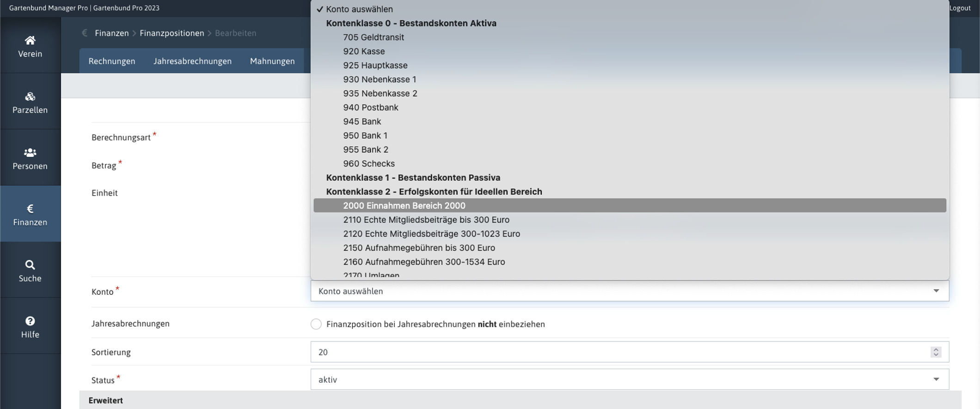Choose option 955 Bank 2
Image resolution: width=980 pixels, height=409 pixels.
pyautogui.click(x=630, y=149)
